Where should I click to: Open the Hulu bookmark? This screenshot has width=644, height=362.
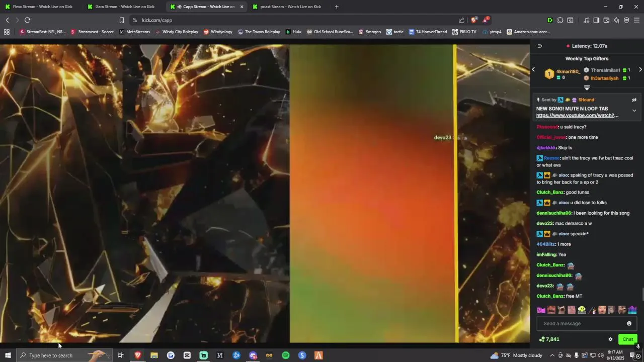tap(293, 32)
